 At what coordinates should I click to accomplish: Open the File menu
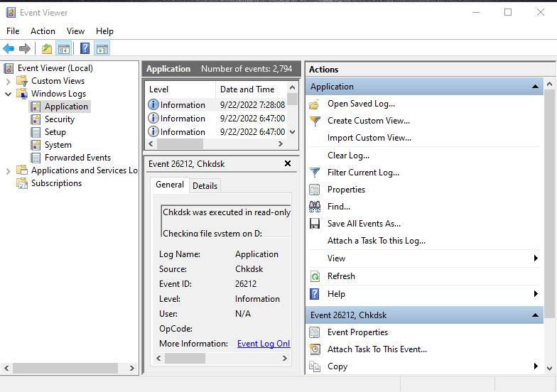tap(13, 31)
